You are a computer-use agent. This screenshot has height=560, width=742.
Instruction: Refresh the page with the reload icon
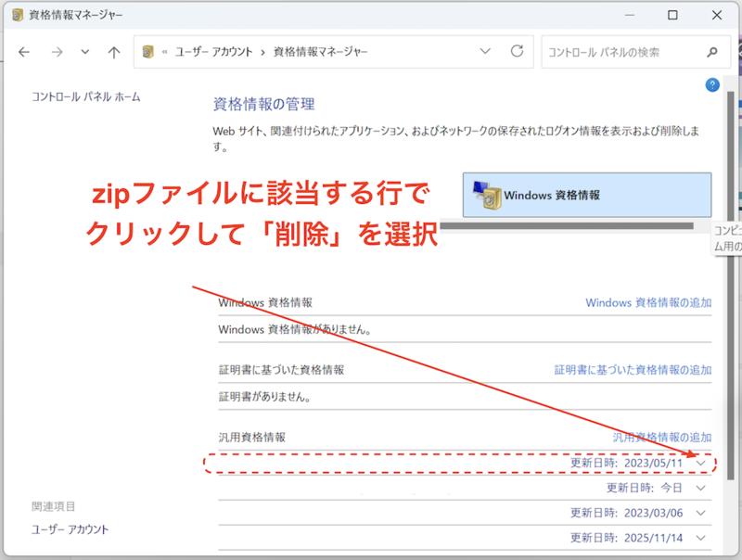pos(517,51)
